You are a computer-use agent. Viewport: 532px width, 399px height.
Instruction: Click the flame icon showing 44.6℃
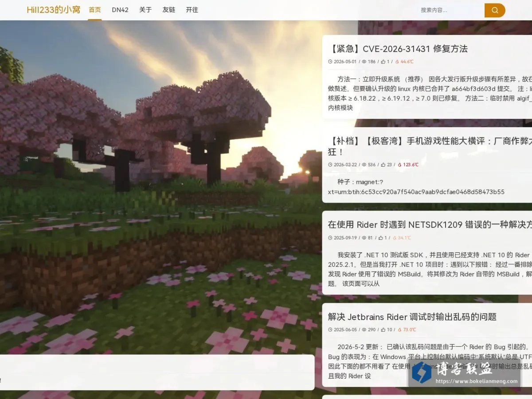tap(397, 62)
